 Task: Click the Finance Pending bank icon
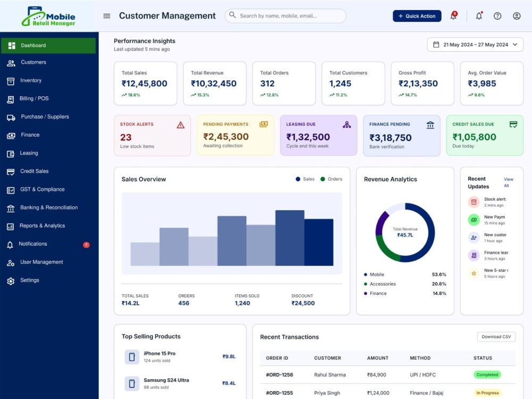[x=430, y=125]
